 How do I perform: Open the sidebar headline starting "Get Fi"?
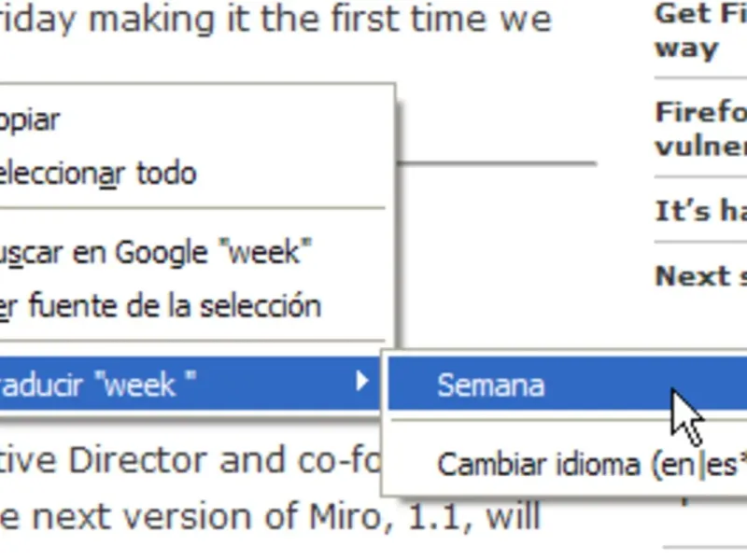coord(699,30)
